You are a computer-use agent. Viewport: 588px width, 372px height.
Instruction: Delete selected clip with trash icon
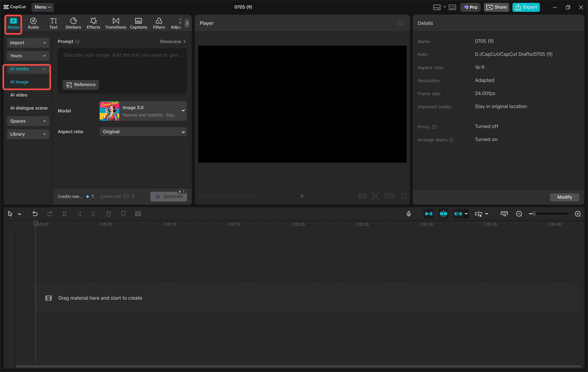(x=109, y=214)
